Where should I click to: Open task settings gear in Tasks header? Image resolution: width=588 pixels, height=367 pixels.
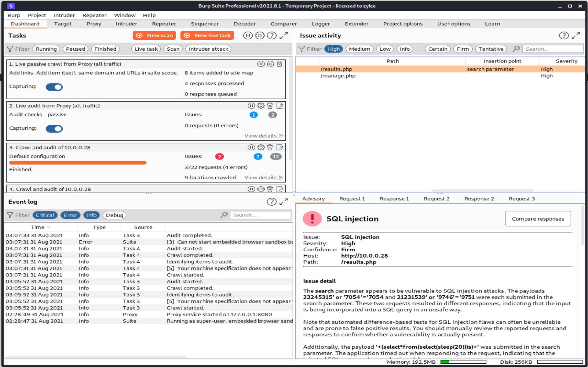[260, 36]
